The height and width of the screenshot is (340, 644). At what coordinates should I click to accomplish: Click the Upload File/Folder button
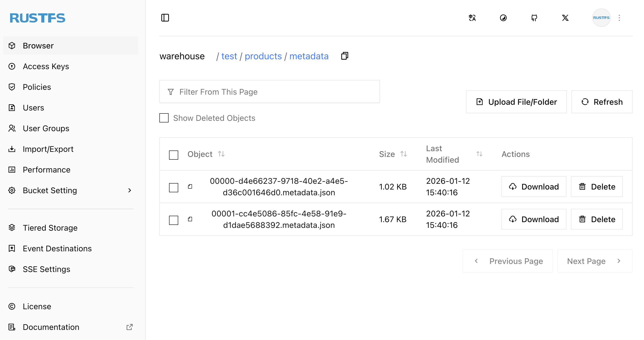point(516,102)
